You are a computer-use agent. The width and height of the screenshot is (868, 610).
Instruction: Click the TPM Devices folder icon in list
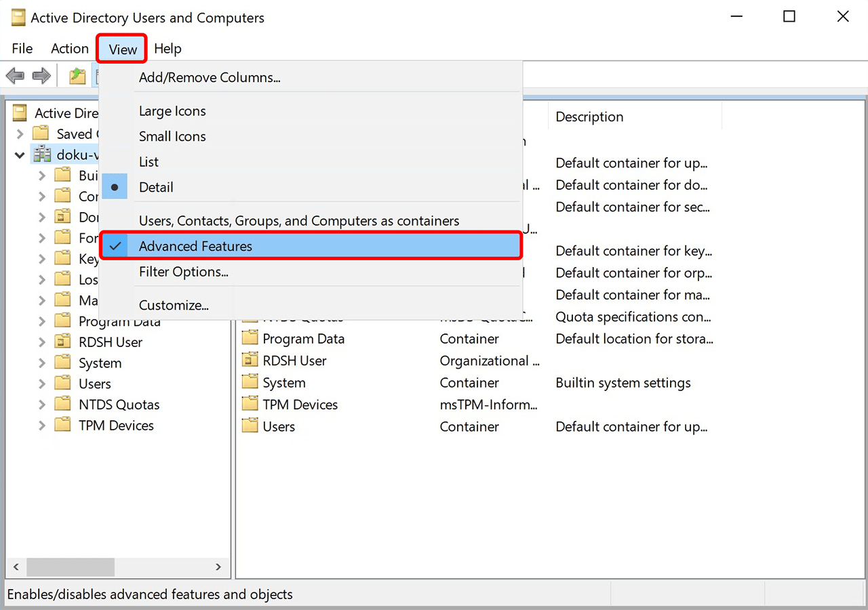[x=250, y=405]
